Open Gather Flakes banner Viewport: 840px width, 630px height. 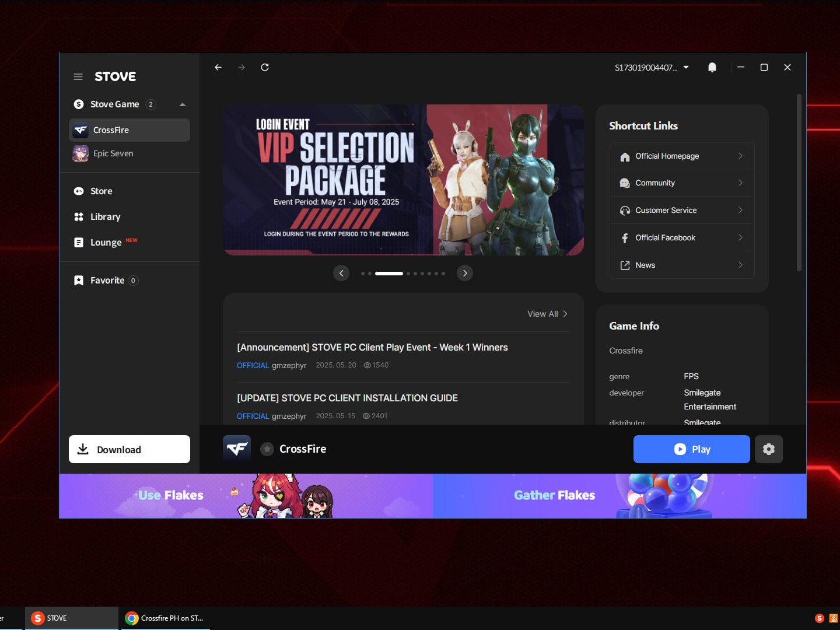(x=619, y=496)
